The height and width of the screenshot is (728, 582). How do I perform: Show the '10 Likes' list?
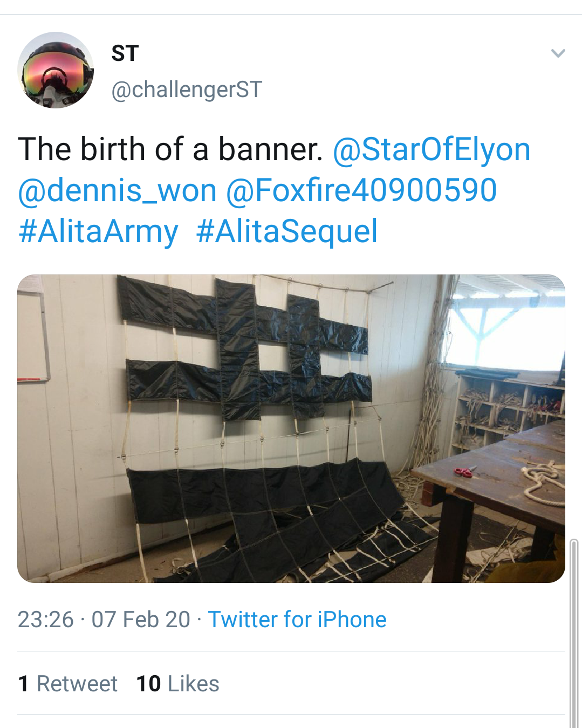point(178,684)
